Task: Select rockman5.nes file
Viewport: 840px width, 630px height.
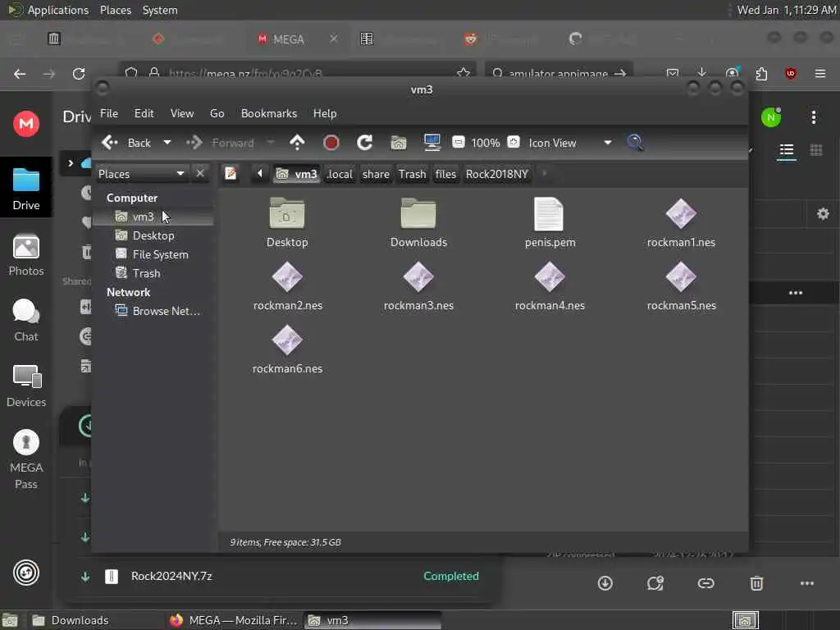Action: pyautogui.click(x=681, y=286)
